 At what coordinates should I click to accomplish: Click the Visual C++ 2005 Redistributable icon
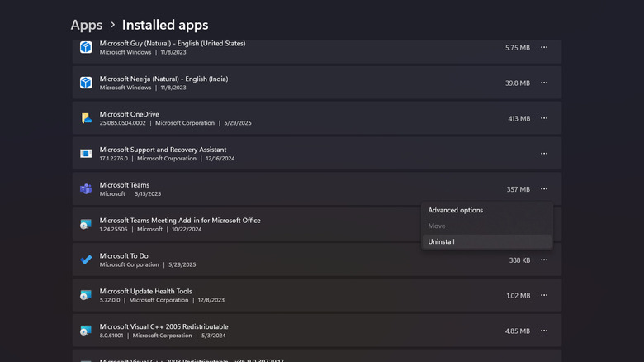tap(86, 331)
